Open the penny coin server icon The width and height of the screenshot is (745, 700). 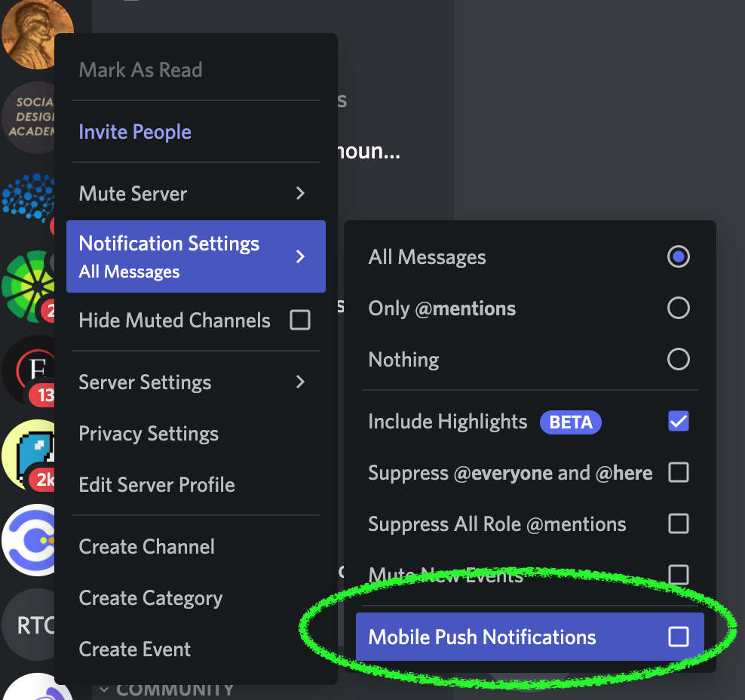(30, 30)
